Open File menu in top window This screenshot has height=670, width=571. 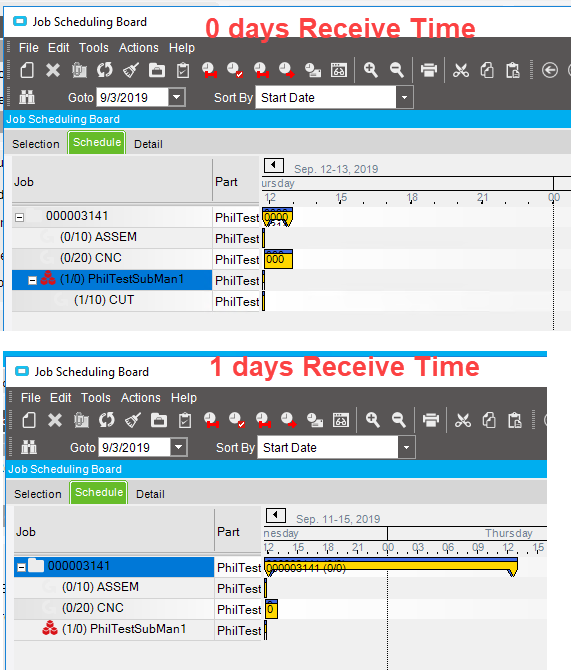tap(29, 48)
